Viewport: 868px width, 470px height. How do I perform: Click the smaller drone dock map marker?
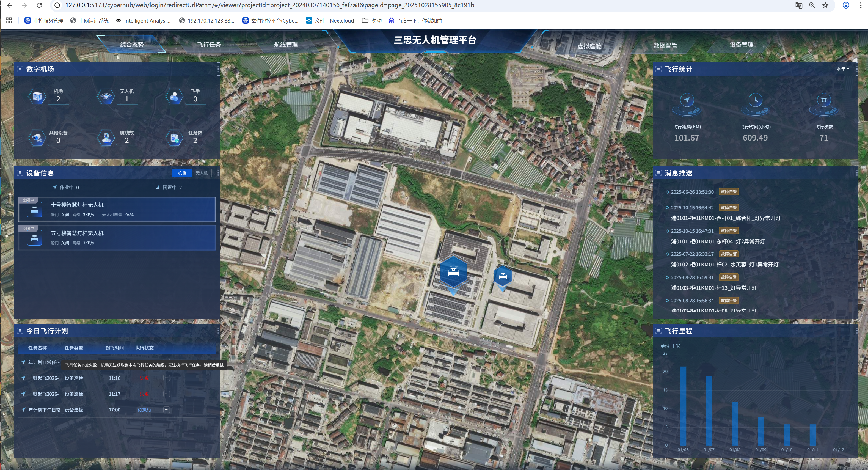pos(502,276)
